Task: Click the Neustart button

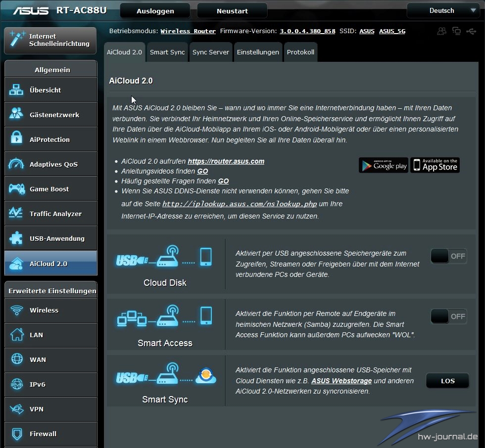Action: (232, 11)
